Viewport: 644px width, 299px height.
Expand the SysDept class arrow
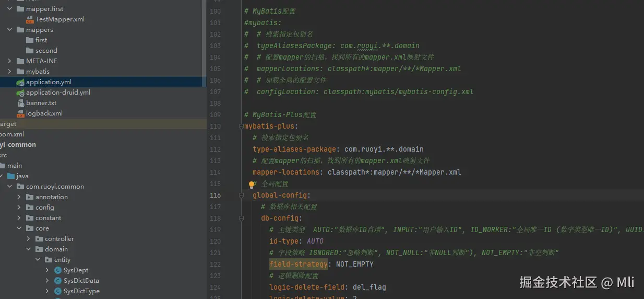[47, 270]
